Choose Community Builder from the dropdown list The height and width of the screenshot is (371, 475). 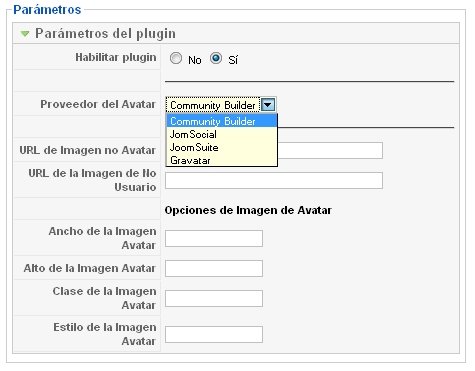coord(222,121)
